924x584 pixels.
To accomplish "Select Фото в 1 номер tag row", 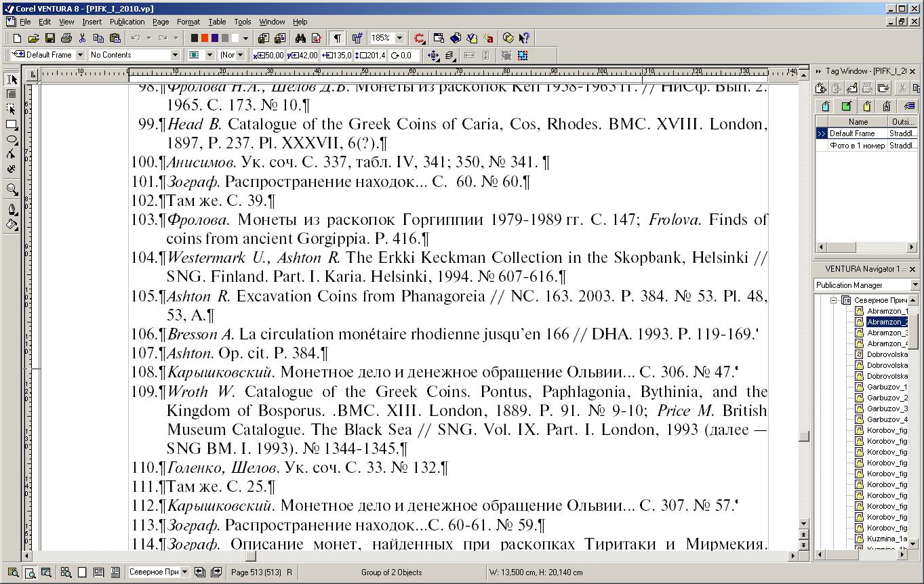I will coord(867,146).
